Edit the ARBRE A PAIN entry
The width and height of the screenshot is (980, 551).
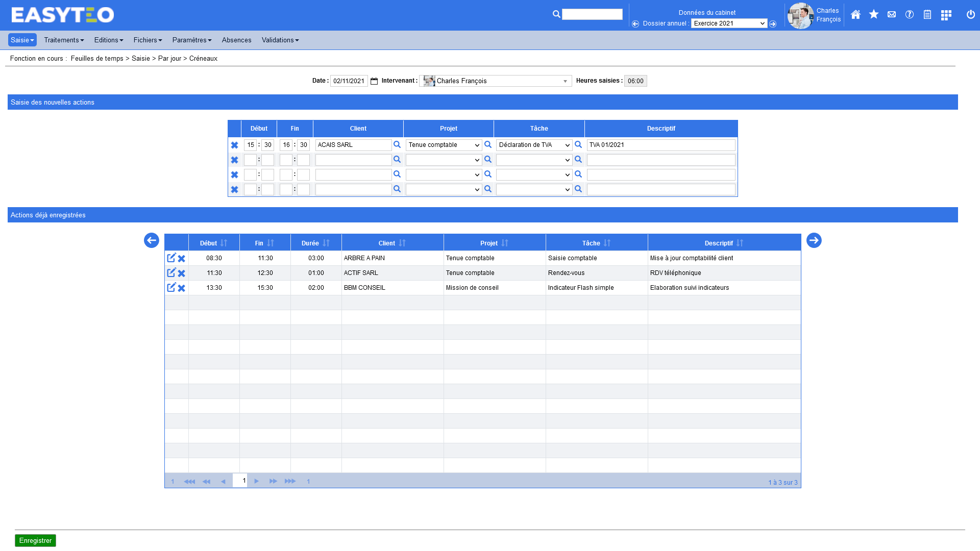point(171,258)
